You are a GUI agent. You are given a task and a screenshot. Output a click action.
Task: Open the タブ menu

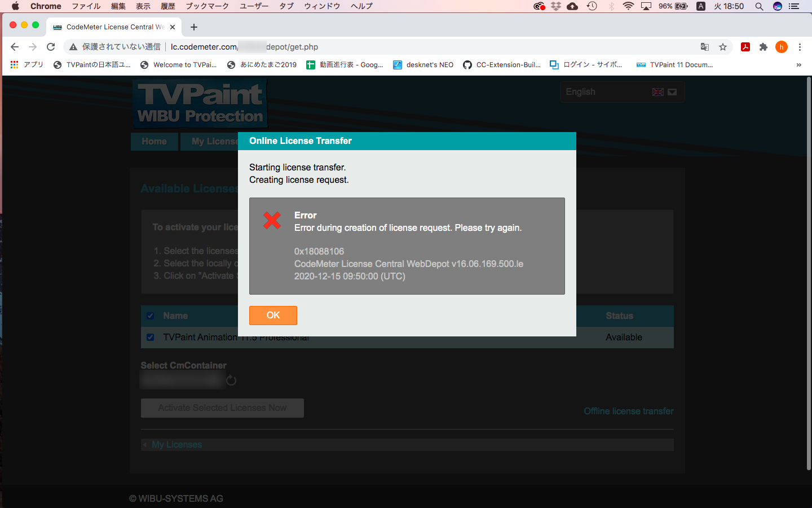pyautogui.click(x=286, y=6)
